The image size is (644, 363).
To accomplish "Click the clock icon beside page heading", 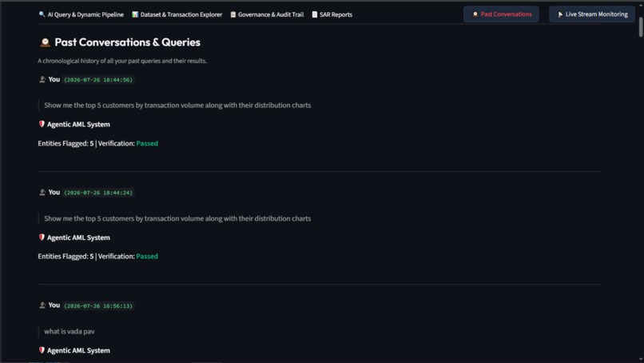I will 45,42.
